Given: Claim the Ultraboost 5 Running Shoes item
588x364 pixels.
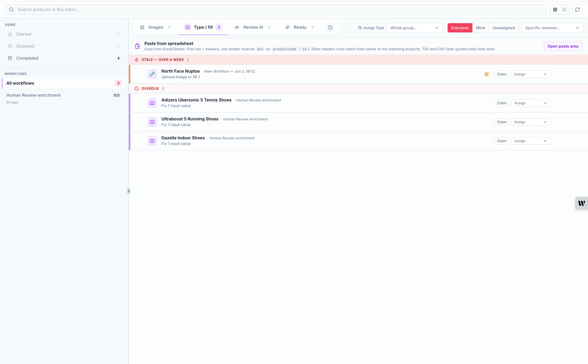Looking at the screenshot, I should 501,122.
